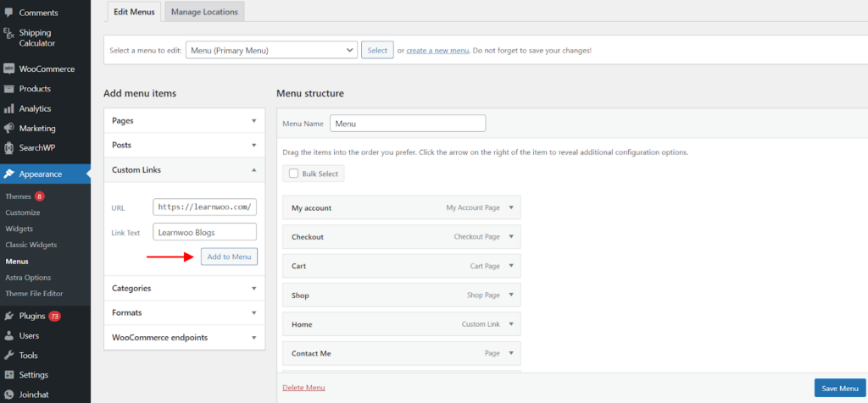Open the Select a menu to edit dropdown
Screen dimensions: 868x403
(x=271, y=50)
